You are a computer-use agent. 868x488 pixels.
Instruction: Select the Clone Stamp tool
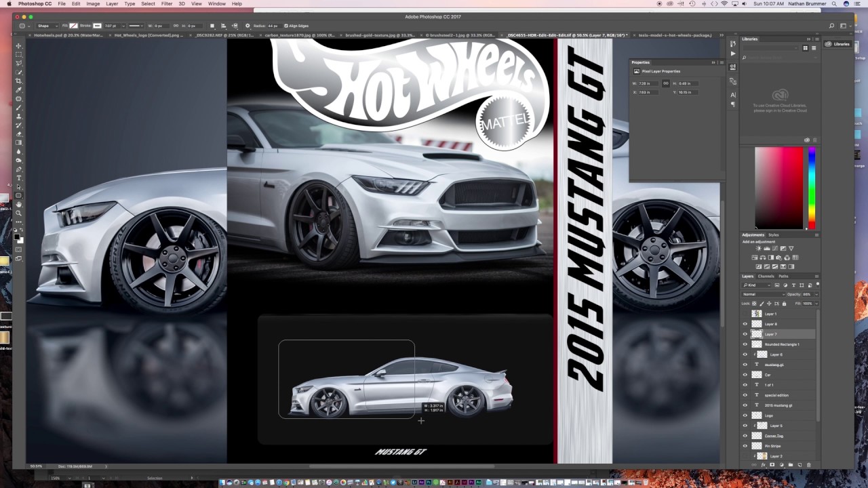[x=18, y=116]
